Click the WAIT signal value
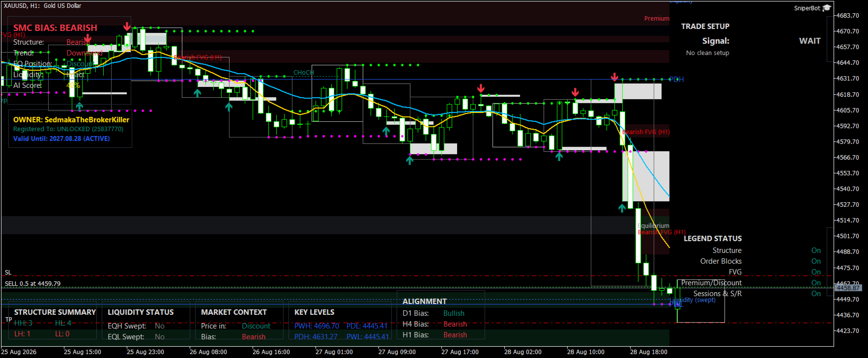868x358 pixels. pos(810,41)
